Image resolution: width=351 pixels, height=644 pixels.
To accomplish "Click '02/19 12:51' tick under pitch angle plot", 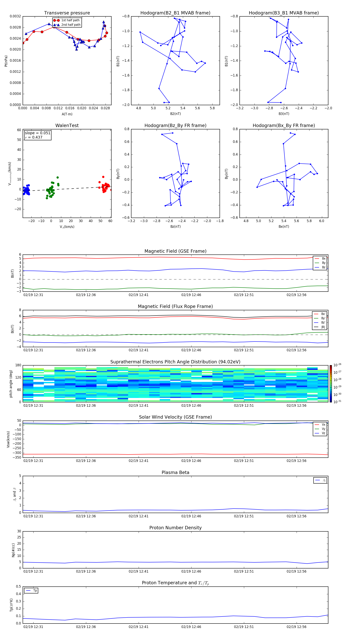I will coord(244,406).
